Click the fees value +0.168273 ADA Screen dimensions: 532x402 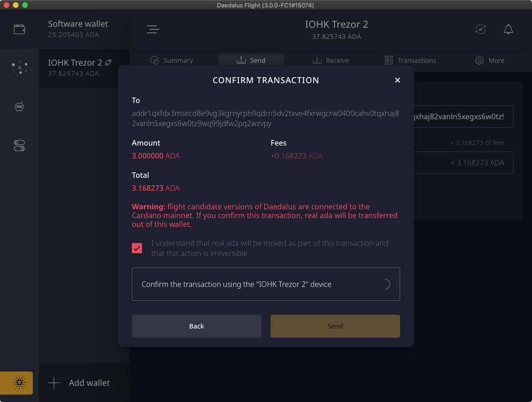click(x=296, y=156)
